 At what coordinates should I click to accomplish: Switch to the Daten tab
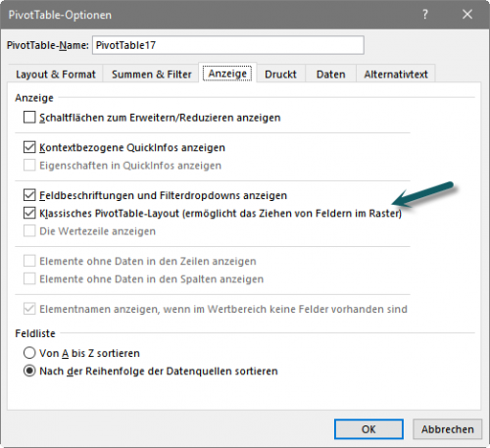[x=330, y=75]
